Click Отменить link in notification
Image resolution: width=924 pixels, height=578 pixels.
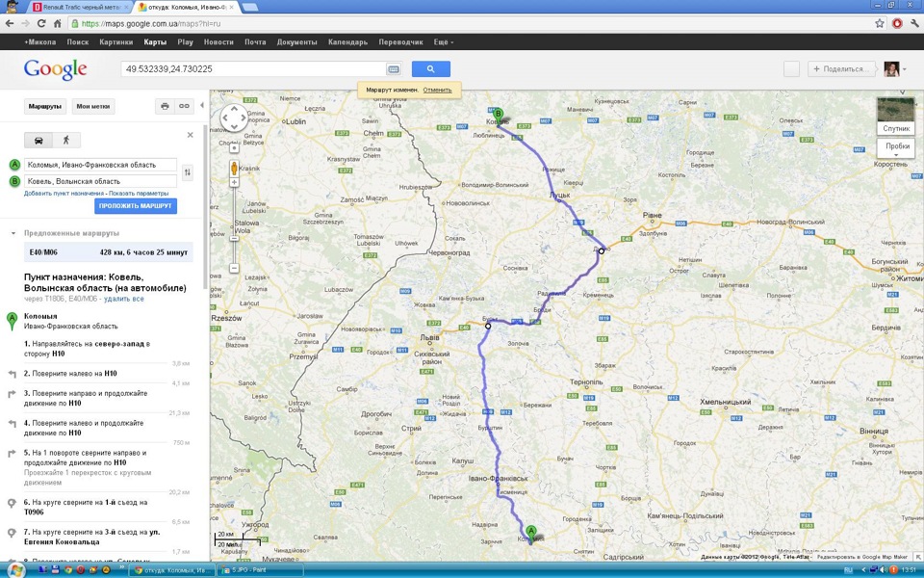pyautogui.click(x=437, y=91)
